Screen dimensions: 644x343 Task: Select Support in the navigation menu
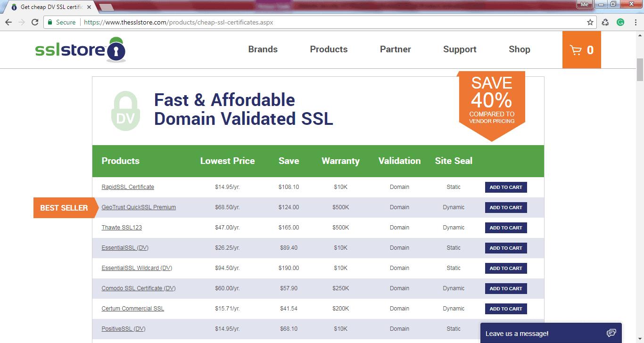(459, 49)
